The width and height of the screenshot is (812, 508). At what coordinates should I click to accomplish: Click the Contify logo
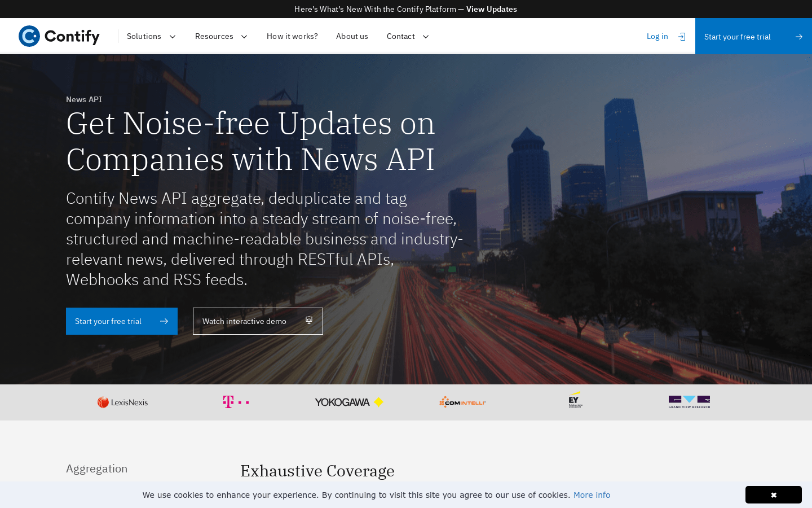pyautogui.click(x=59, y=36)
